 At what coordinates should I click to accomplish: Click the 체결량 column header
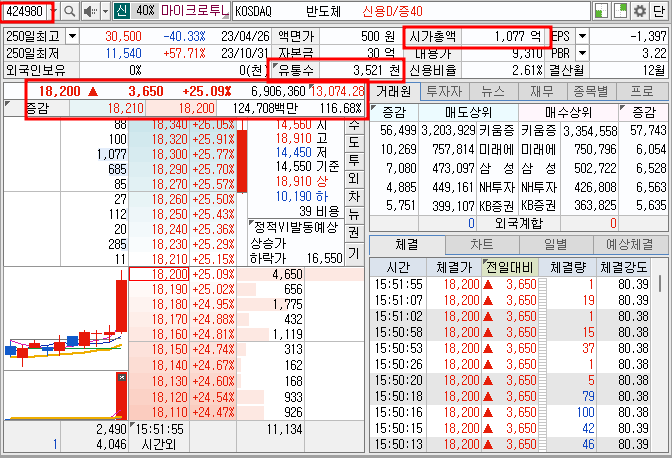tap(567, 267)
